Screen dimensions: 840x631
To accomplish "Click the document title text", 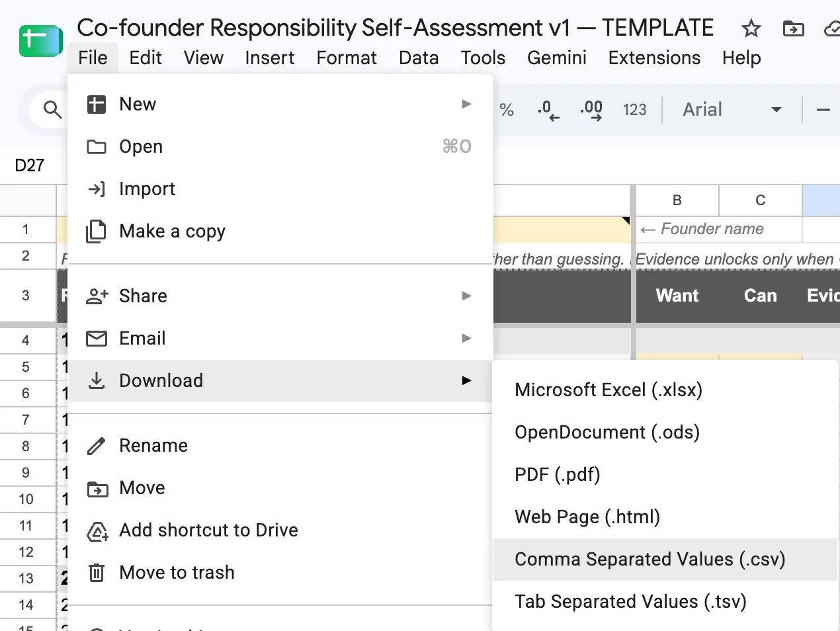I will [395, 28].
